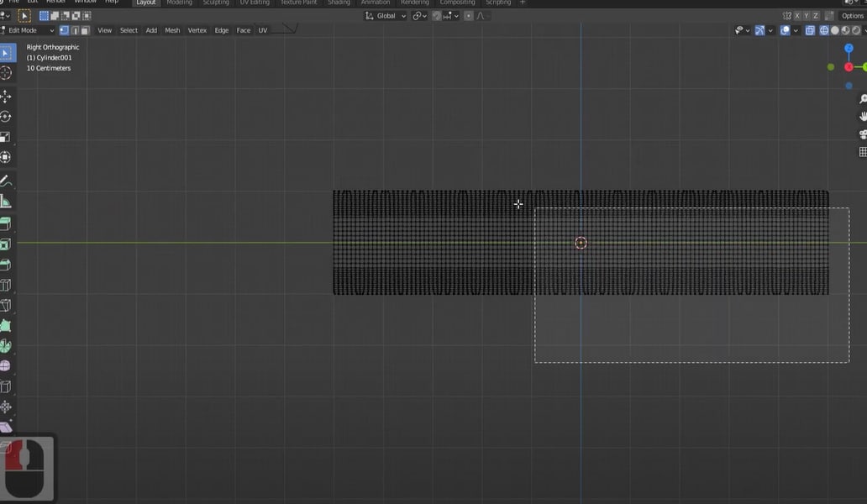Activate the Extrude Region tool
The height and width of the screenshot is (504, 867).
click(6, 223)
